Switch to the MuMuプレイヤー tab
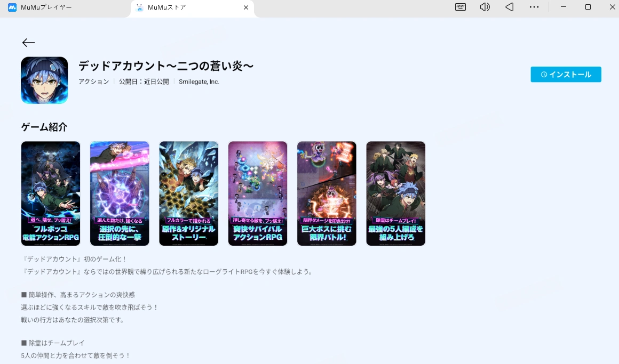The width and height of the screenshot is (619, 364). point(65,7)
